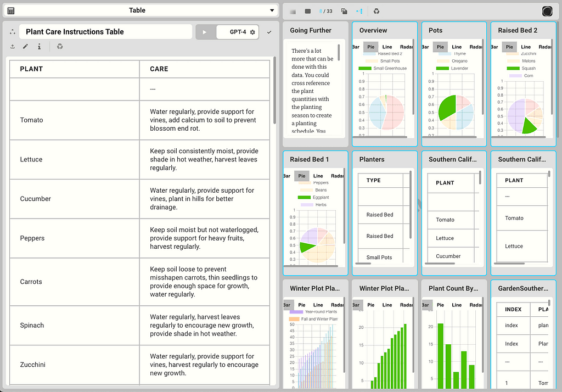The image size is (562, 392).
Task: Toggle selection of the Raised Bed 1 header
Action: pyautogui.click(x=316, y=160)
